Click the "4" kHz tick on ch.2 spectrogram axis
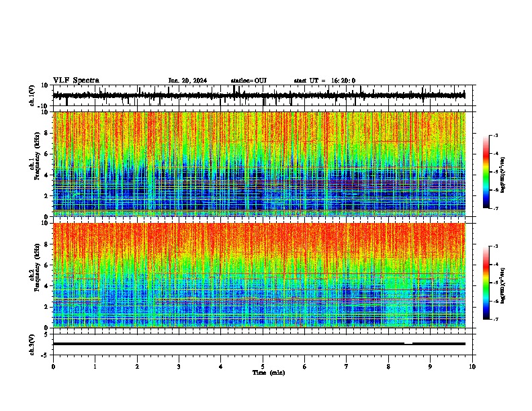The width and height of the screenshot is (532, 411). pos(47,286)
